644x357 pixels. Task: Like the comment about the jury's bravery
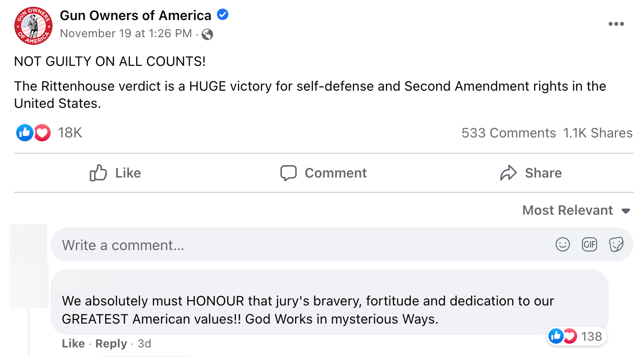[73, 344]
